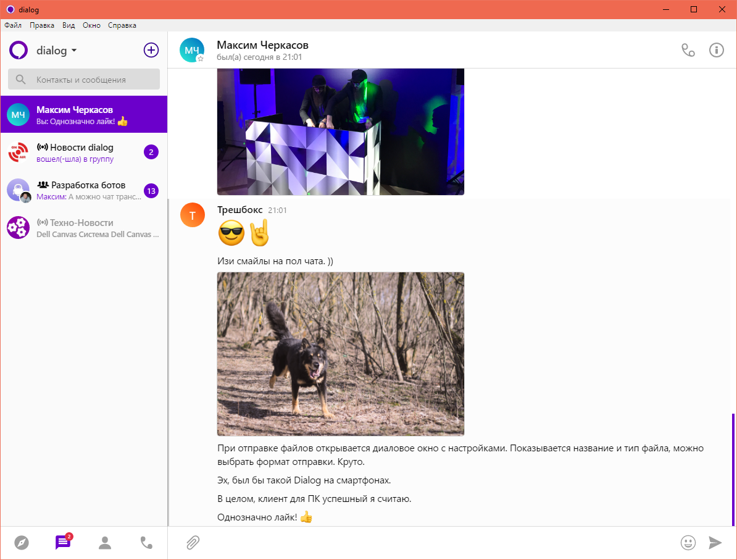
Task: Expand the dialog account dropdown arrow
Action: [74, 50]
